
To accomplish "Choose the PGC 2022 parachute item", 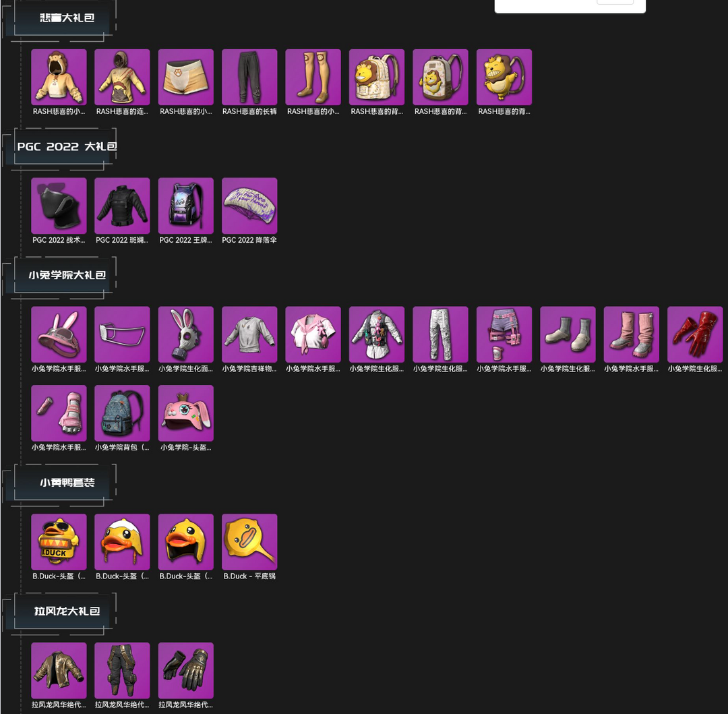I will (x=249, y=206).
